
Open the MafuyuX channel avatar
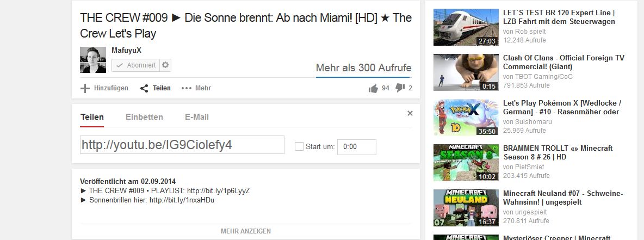(x=93, y=59)
